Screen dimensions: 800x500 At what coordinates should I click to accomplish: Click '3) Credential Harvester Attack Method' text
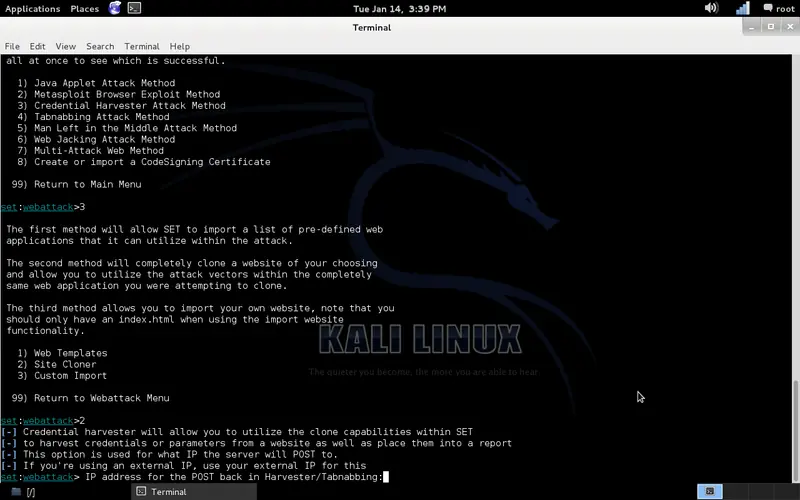click(x=121, y=106)
